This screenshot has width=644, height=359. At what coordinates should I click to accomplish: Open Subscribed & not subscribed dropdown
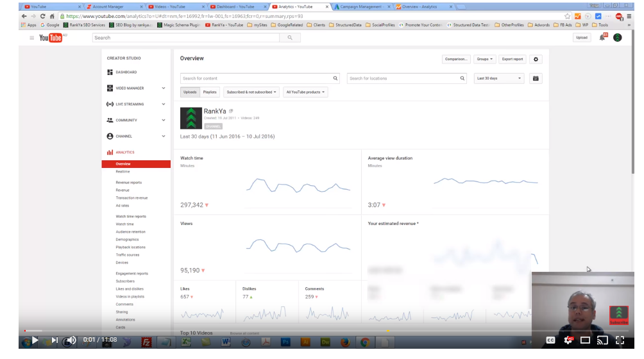tap(251, 92)
